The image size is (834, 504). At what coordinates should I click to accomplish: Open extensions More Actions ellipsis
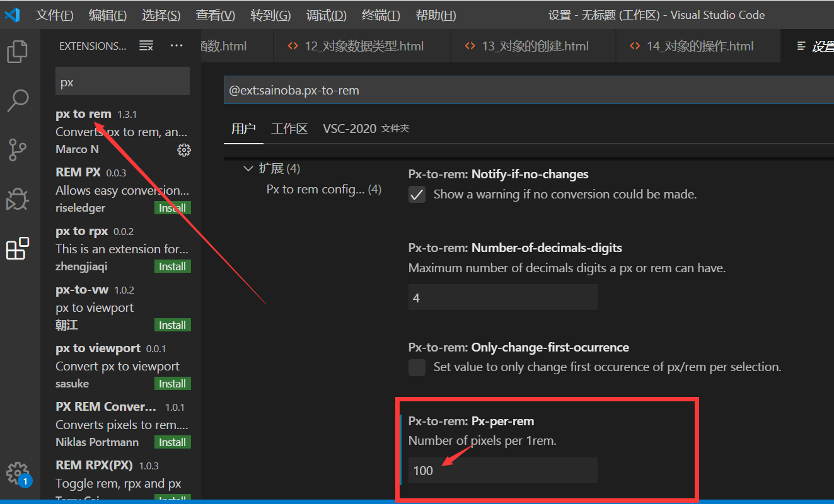(177, 45)
